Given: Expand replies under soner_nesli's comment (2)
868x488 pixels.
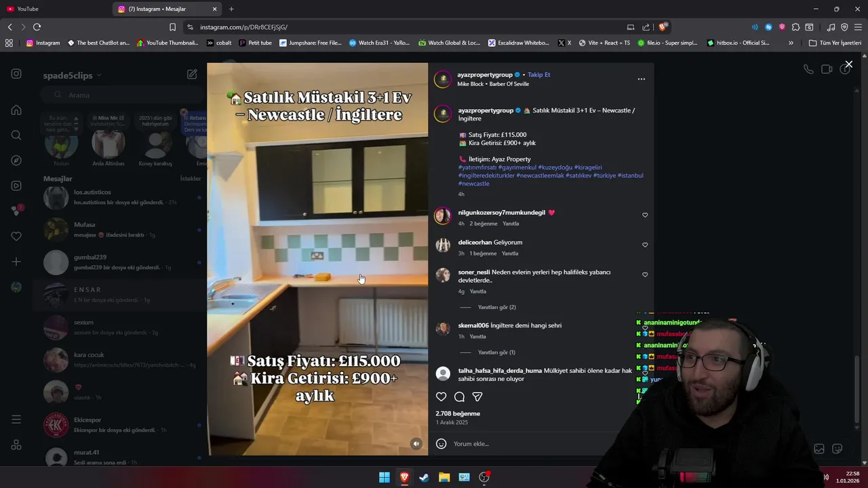Looking at the screenshot, I should point(496,307).
